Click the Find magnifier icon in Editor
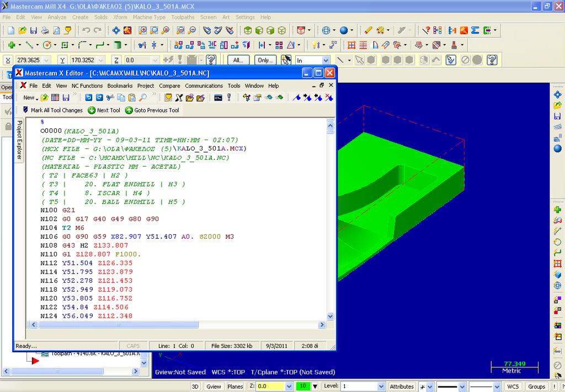 (x=143, y=98)
